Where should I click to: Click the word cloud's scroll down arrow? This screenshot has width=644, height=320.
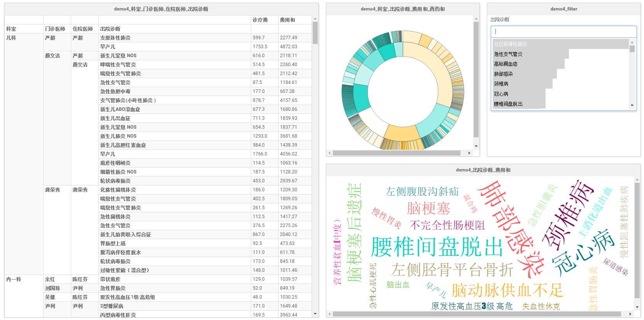click(x=637, y=307)
